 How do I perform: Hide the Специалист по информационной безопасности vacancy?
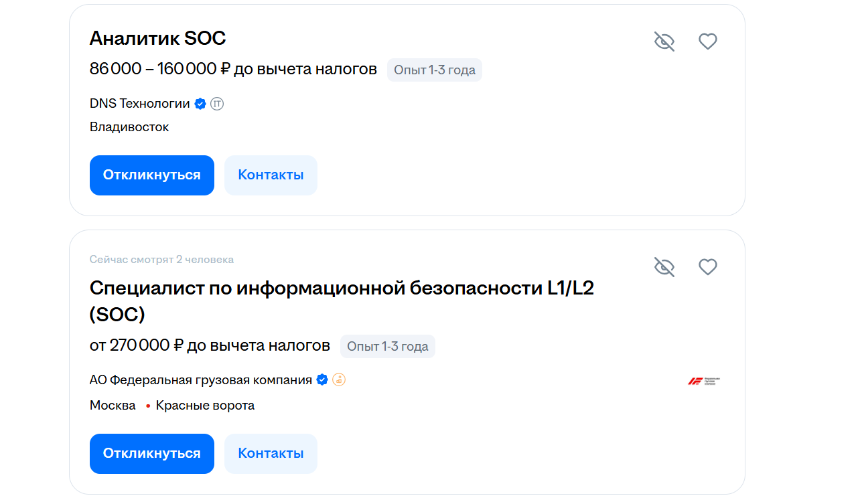(664, 267)
